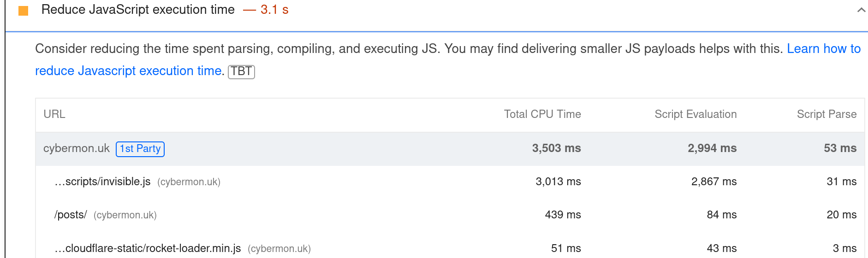Screen dimensions: 868x258
Task: Click the 2,994 ms script evaluation cell
Action: point(712,148)
